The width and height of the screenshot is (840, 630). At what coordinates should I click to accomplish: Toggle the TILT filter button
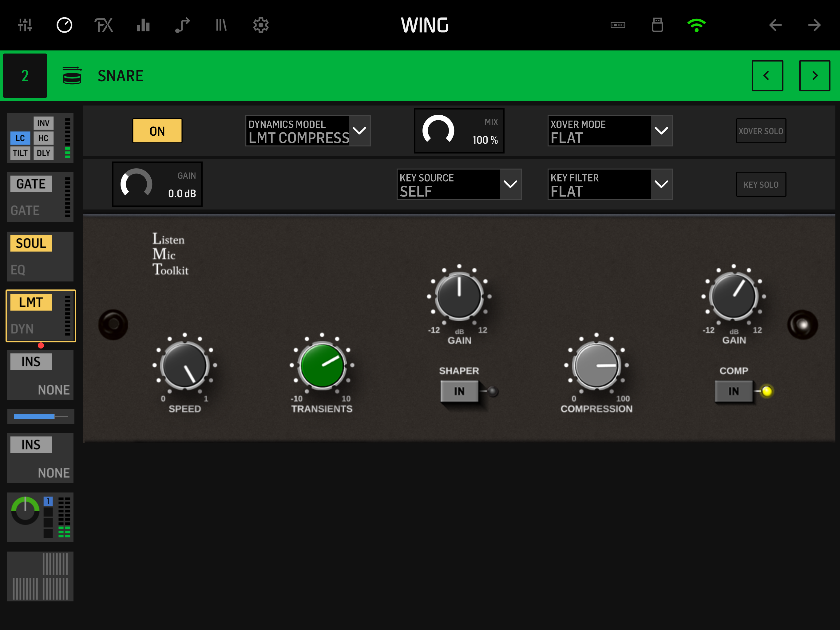pos(20,153)
